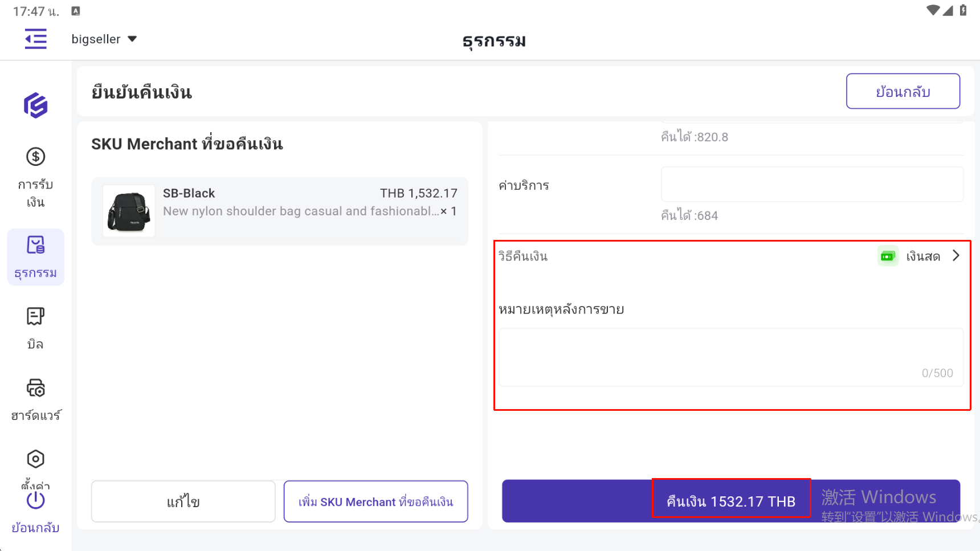Collapse the sidebar with the menu icon
This screenshot has height=551, width=980.
pyautogui.click(x=36, y=39)
